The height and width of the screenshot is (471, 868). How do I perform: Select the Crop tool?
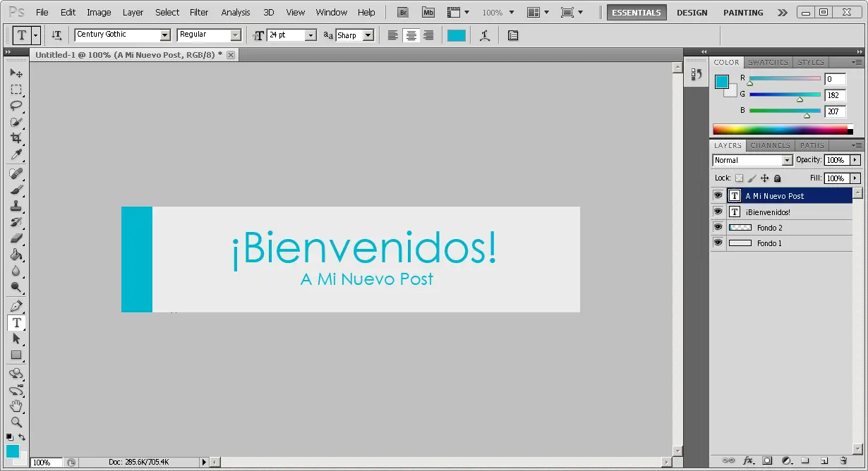click(x=17, y=138)
